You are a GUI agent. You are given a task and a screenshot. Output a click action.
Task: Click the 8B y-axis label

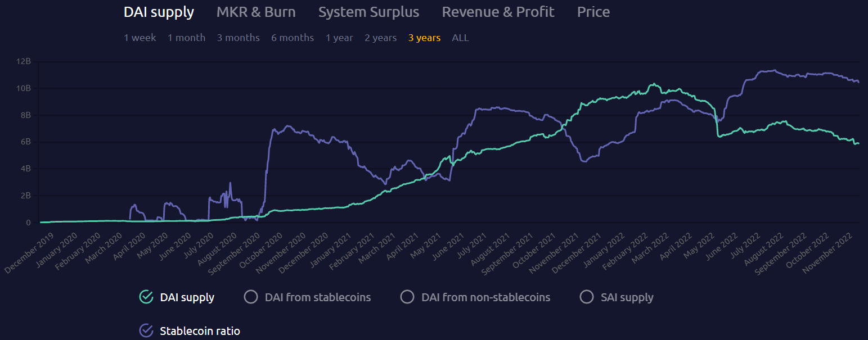26,115
